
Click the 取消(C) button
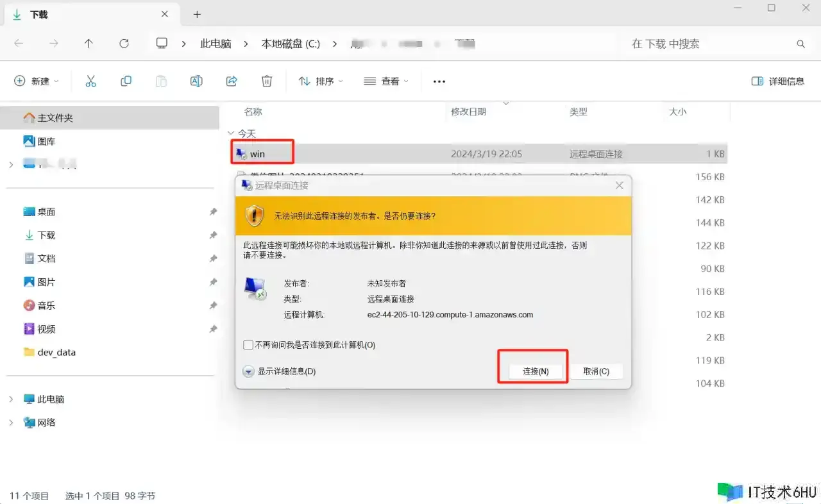click(596, 371)
